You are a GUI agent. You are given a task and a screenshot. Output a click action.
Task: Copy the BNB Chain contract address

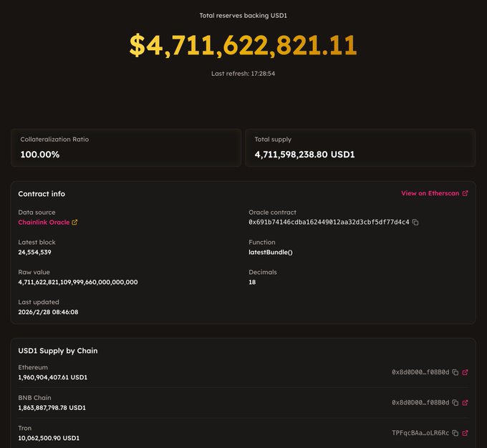click(455, 402)
